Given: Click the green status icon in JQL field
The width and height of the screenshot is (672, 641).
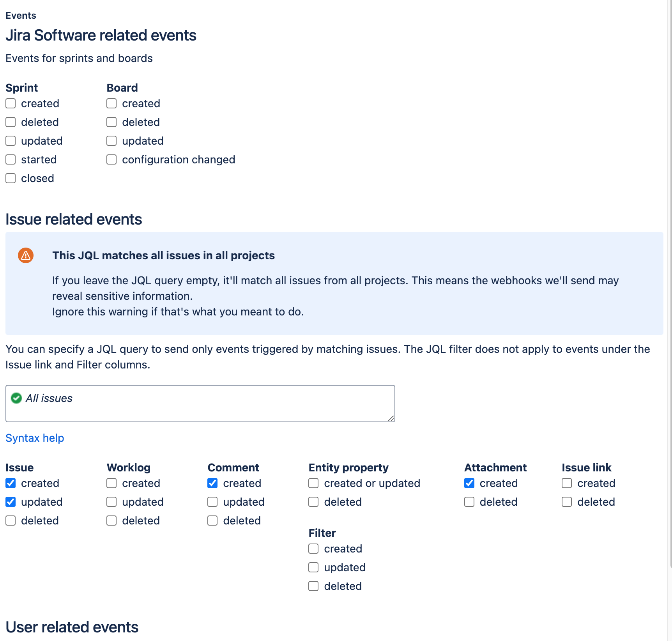Looking at the screenshot, I should 16,398.
